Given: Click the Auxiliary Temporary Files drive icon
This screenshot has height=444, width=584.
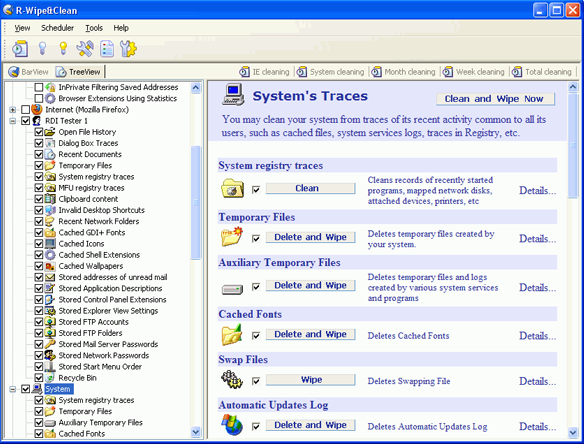Looking at the screenshot, I should pyautogui.click(x=232, y=289).
